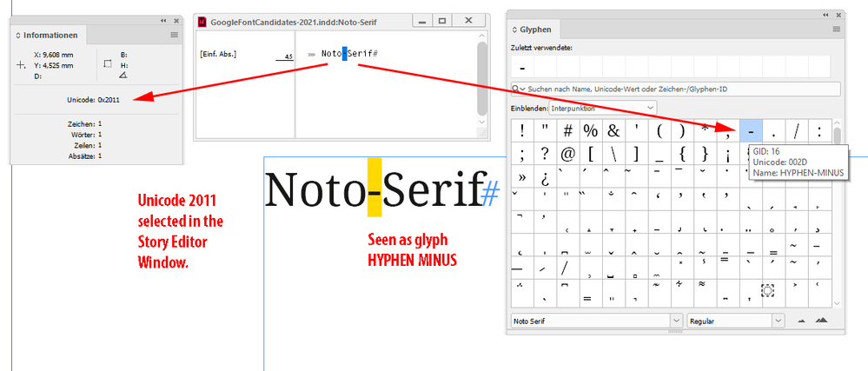Open the Einblenden Interpunktion dropdown

click(602, 108)
